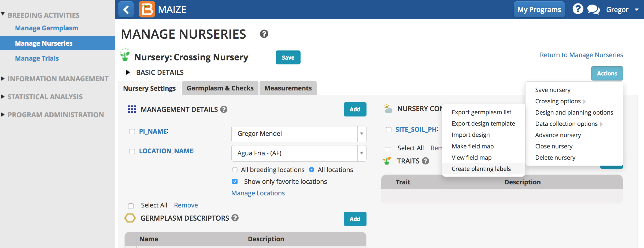Click the Nursery Conditions weather icon

click(x=388, y=109)
